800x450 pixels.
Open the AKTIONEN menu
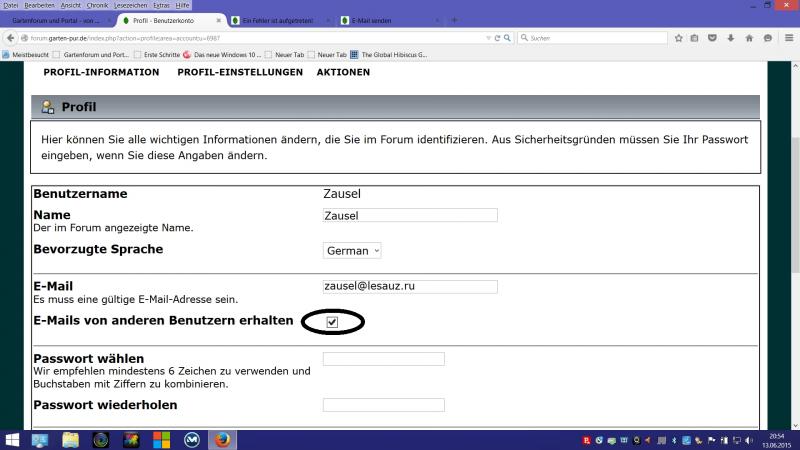click(343, 73)
